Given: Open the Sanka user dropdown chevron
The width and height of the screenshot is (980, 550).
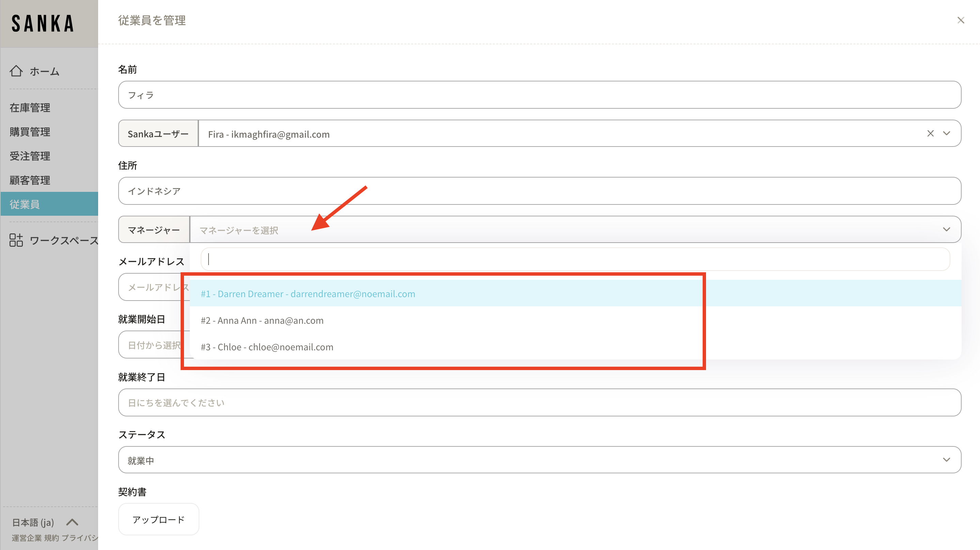Looking at the screenshot, I should pos(947,134).
